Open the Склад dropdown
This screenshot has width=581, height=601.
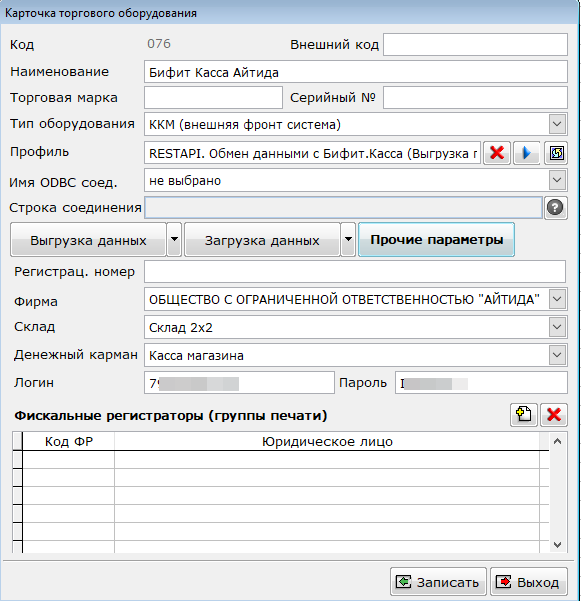click(557, 327)
